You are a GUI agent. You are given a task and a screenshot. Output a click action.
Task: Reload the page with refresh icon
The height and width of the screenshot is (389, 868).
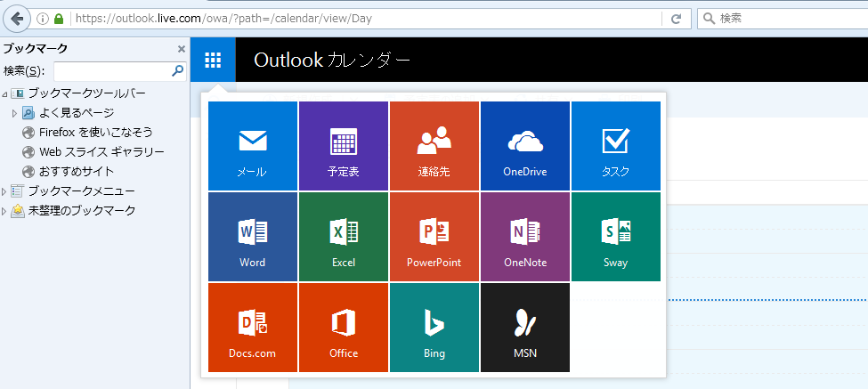(x=676, y=19)
